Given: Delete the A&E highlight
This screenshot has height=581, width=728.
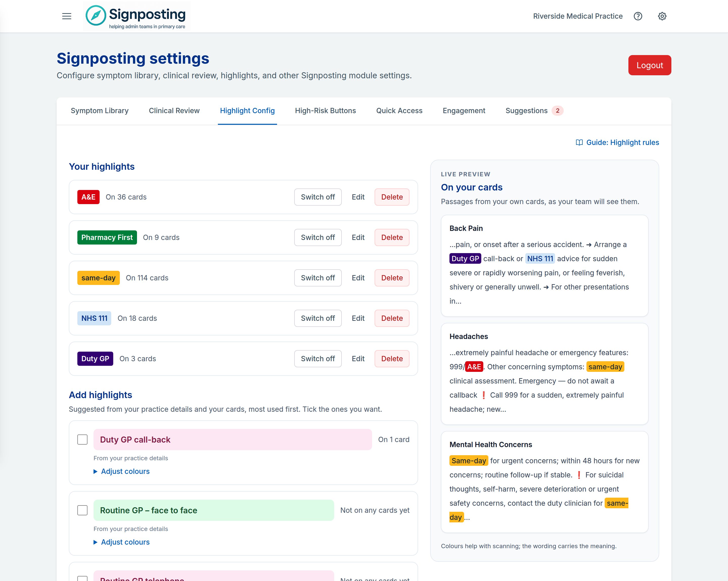Looking at the screenshot, I should tap(392, 197).
